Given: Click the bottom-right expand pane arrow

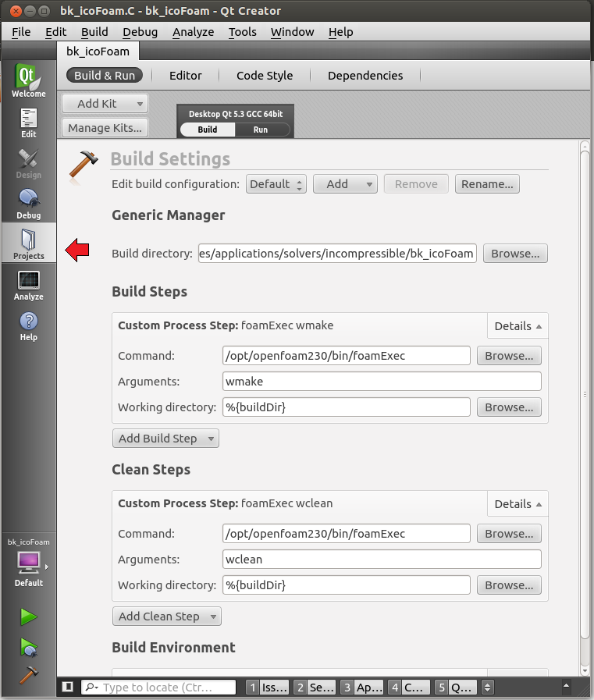Looking at the screenshot, I should (x=566, y=686).
